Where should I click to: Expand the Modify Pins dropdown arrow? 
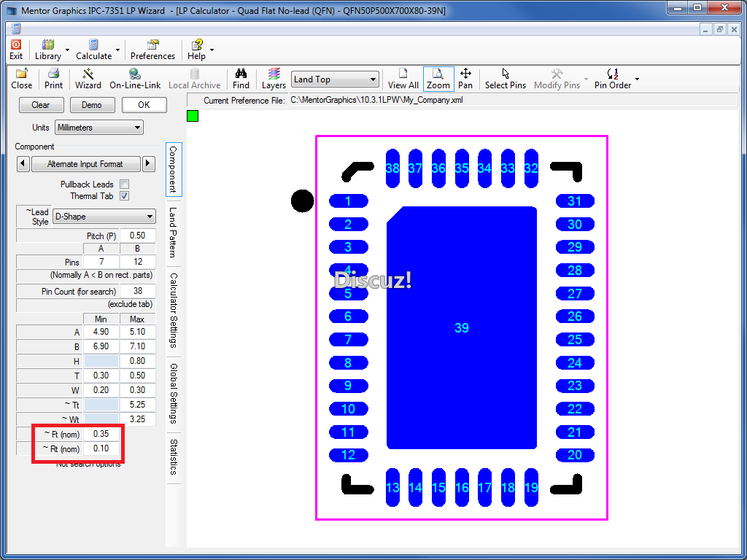coord(586,79)
